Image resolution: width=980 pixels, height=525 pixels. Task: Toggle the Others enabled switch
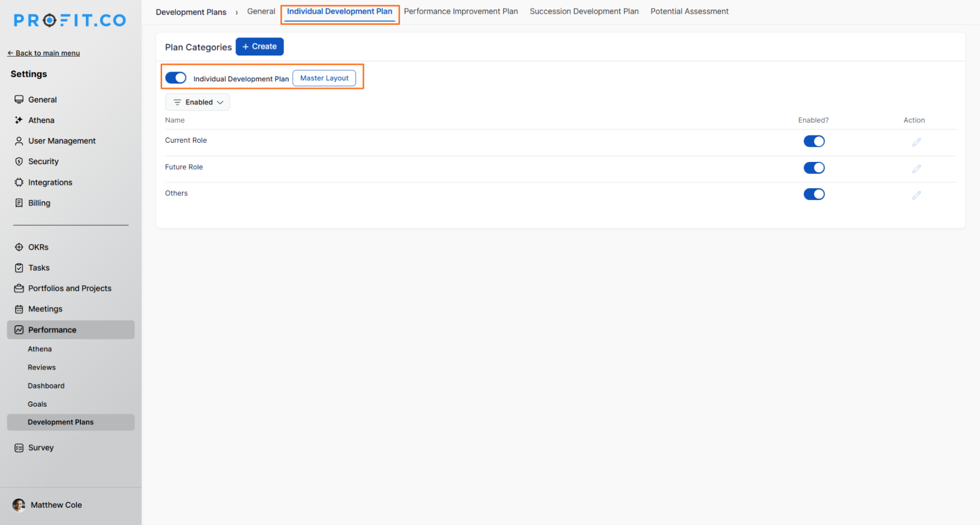814,194
